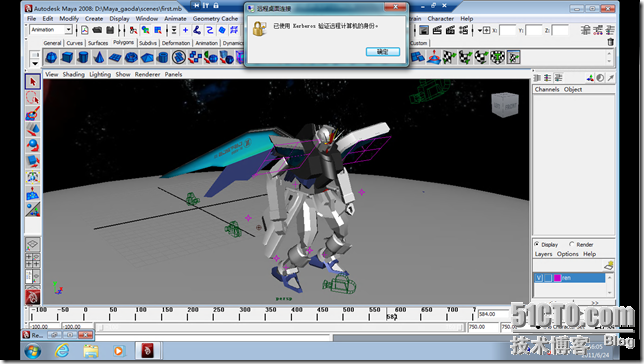Click the open scene folder icon
This screenshot has width=644, height=364.
[x=97, y=30]
